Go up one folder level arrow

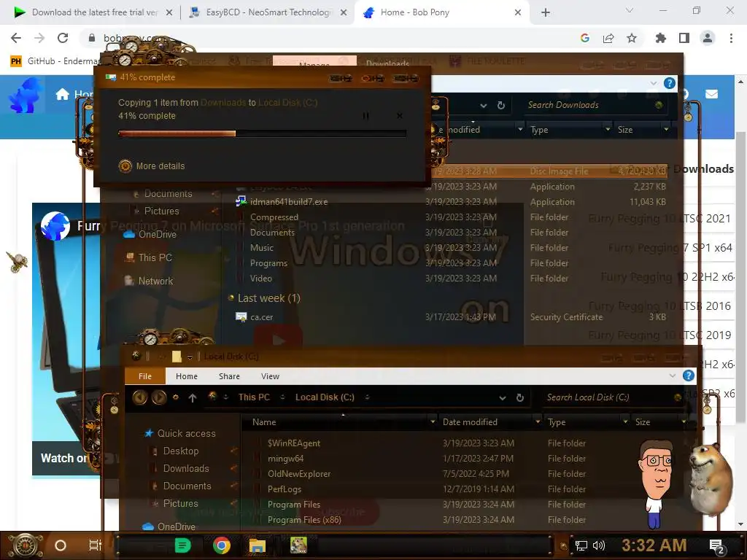point(193,397)
